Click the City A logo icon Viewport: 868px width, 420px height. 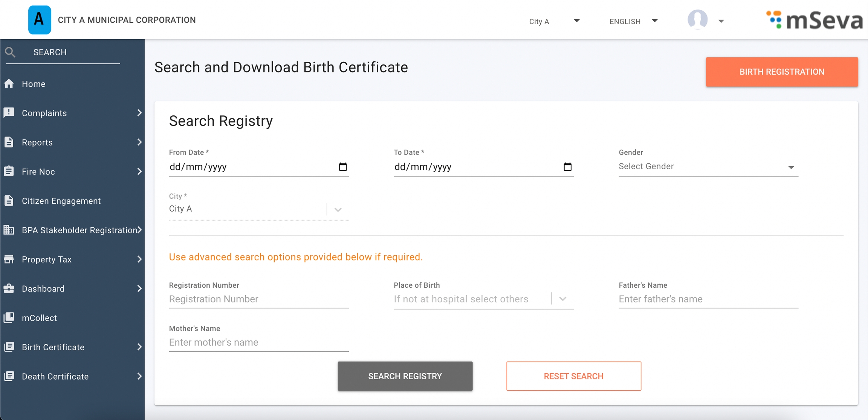(x=40, y=20)
